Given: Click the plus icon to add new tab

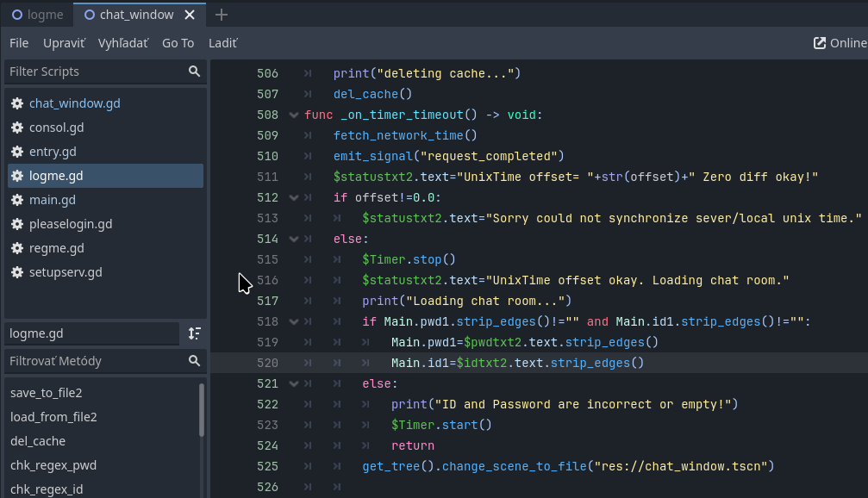Looking at the screenshot, I should click(x=222, y=15).
